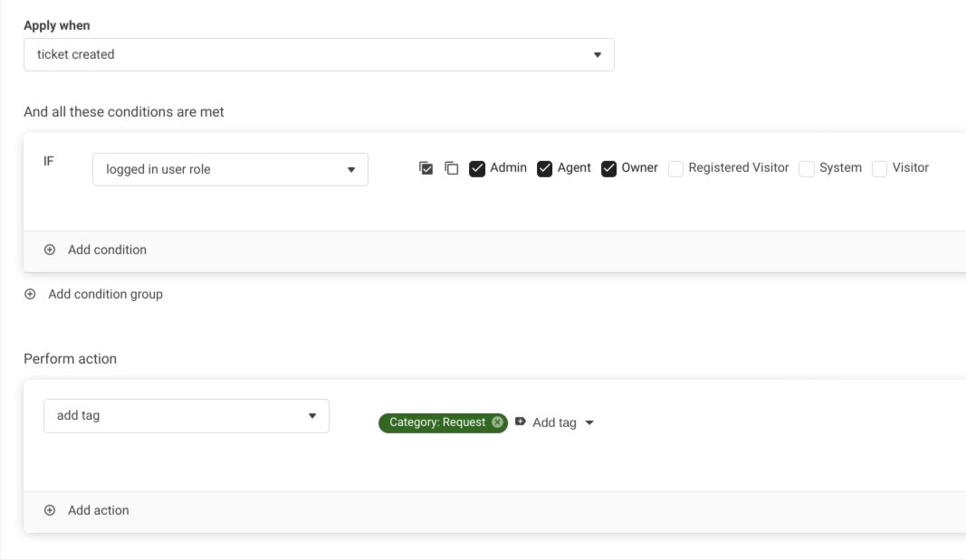Click the deselect-all roles icon
Viewport: 966px width, 560px height.
(x=451, y=168)
